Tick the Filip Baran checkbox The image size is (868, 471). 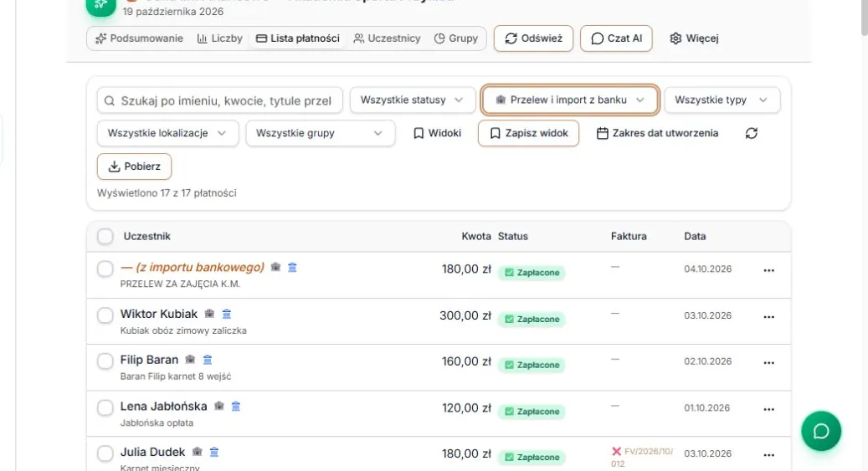105,361
